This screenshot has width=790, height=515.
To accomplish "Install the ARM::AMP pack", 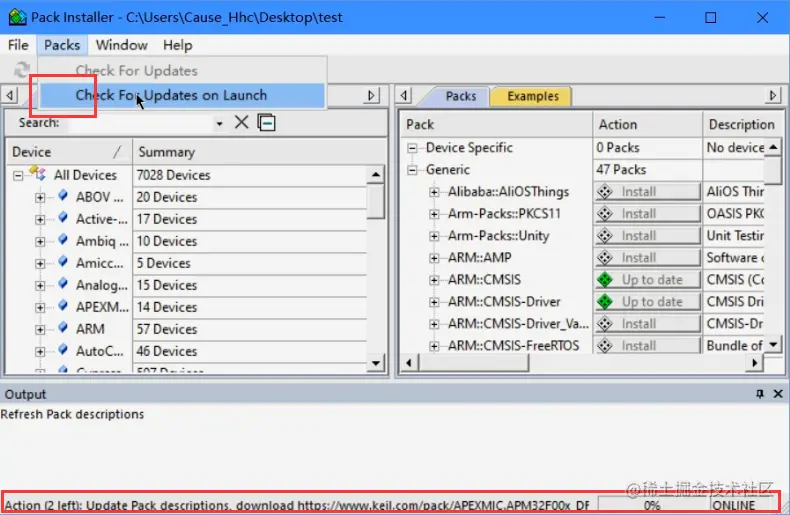I will tap(647, 258).
